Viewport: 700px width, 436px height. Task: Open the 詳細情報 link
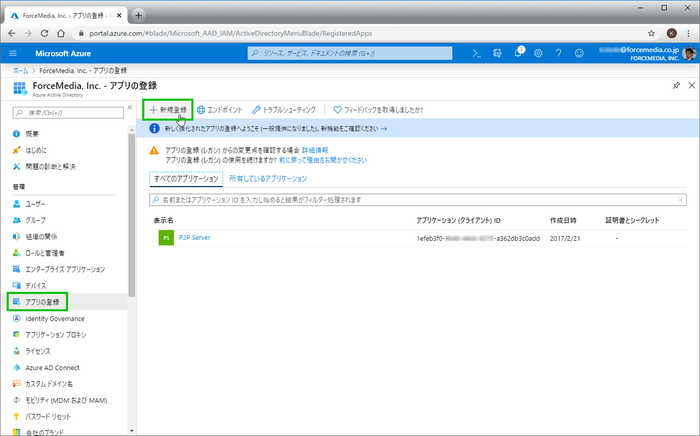[x=315, y=150]
